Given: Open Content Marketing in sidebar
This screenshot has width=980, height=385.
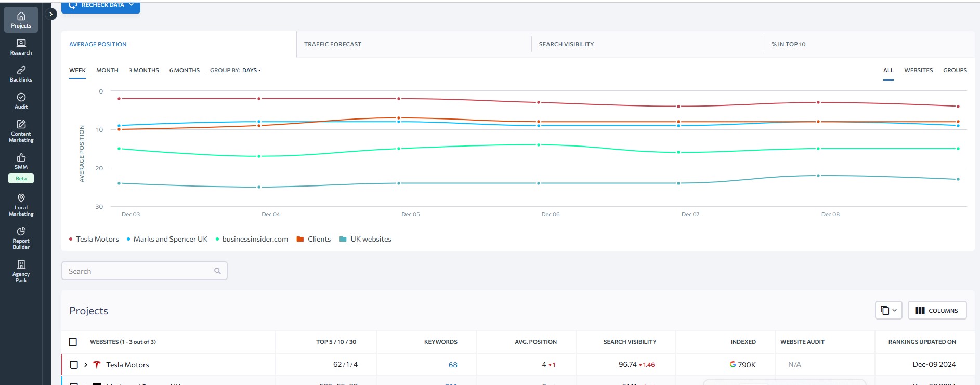Looking at the screenshot, I should point(21,131).
